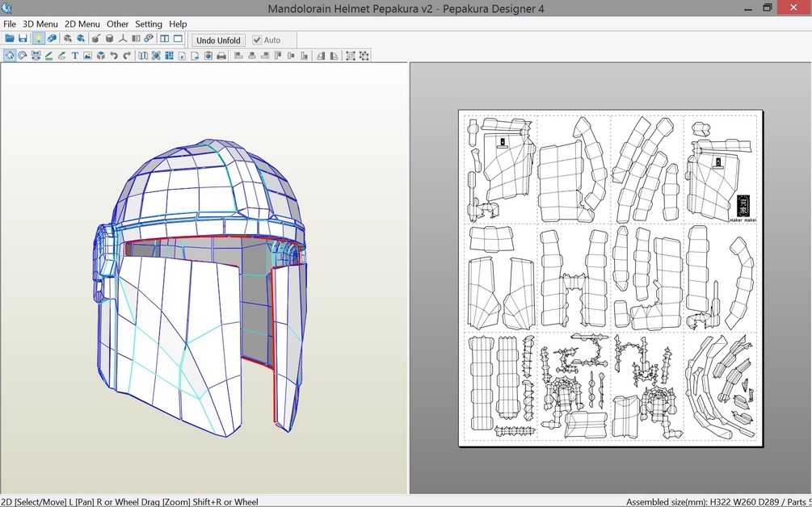The image size is (812, 507).
Task: Click the Undo Unfold button
Action: coord(218,40)
